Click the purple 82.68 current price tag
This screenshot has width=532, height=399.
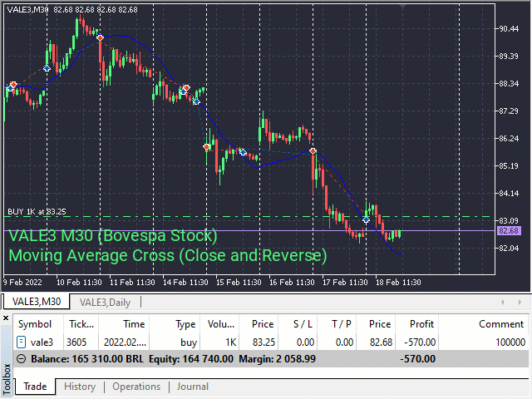tap(509, 231)
